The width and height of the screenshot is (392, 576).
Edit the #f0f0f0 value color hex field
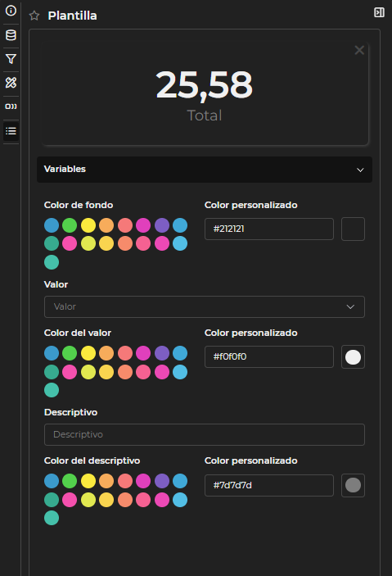[x=269, y=356]
